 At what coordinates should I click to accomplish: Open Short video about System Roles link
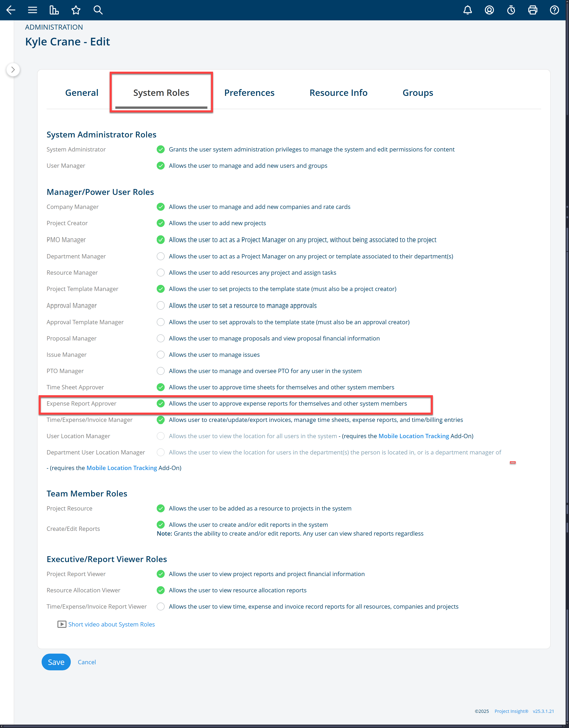pyautogui.click(x=111, y=624)
